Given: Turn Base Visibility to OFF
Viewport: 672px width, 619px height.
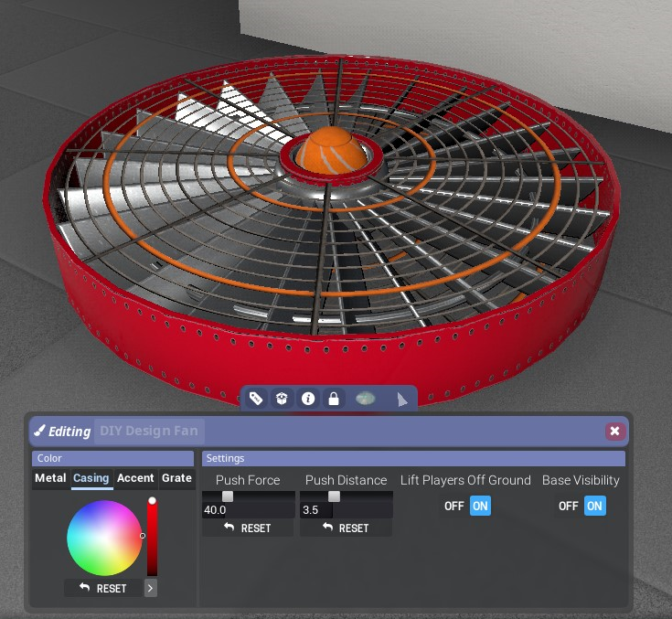Looking at the screenshot, I should pos(569,507).
